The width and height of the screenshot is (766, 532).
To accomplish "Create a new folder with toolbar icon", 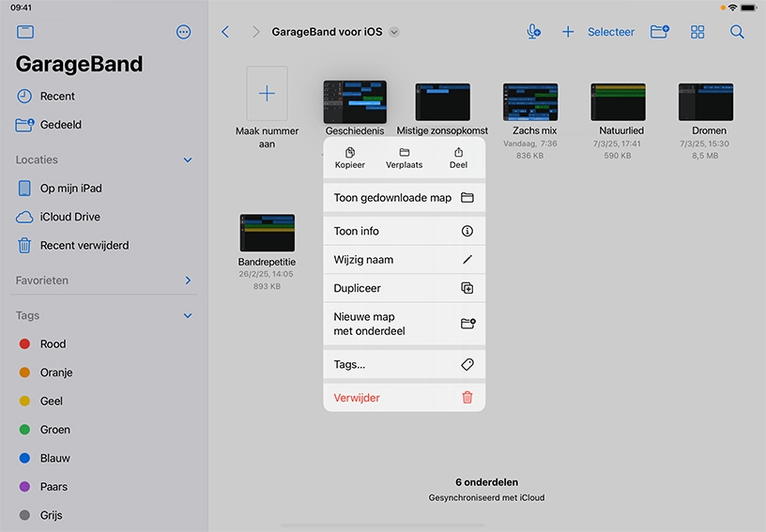I will pyautogui.click(x=660, y=32).
